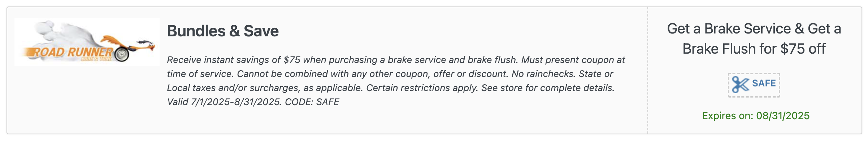Click the 'Certain restrictions apply' text
The width and height of the screenshot is (868, 144).
point(421,88)
